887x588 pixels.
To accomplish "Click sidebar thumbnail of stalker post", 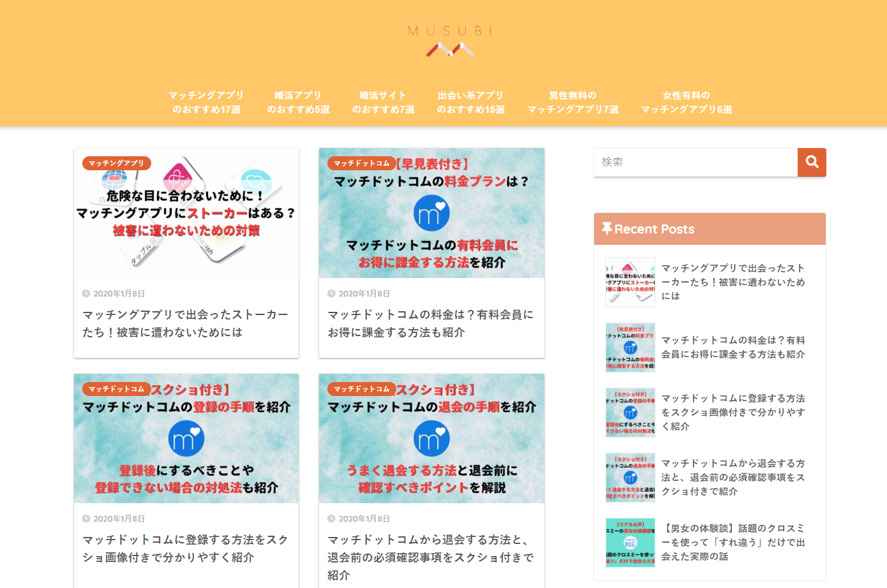I will point(630,283).
